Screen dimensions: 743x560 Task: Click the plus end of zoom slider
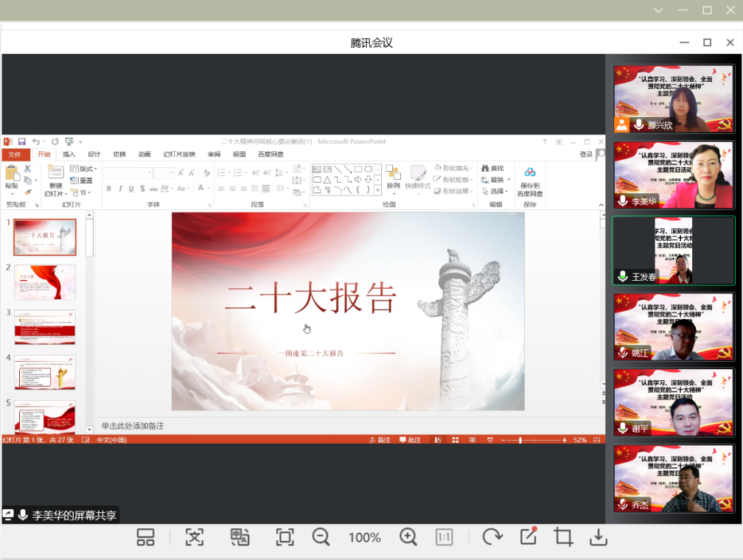(x=565, y=440)
